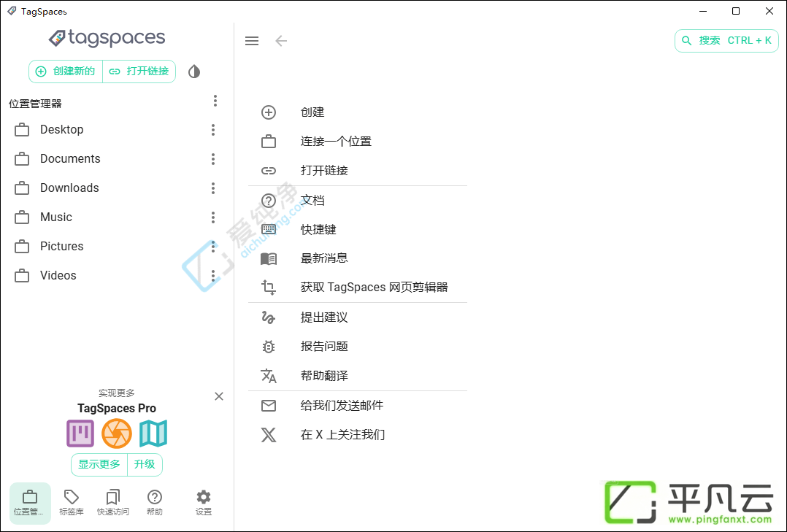Click the squiggle icon for 提出建议
This screenshot has width=787, height=532.
click(269, 317)
